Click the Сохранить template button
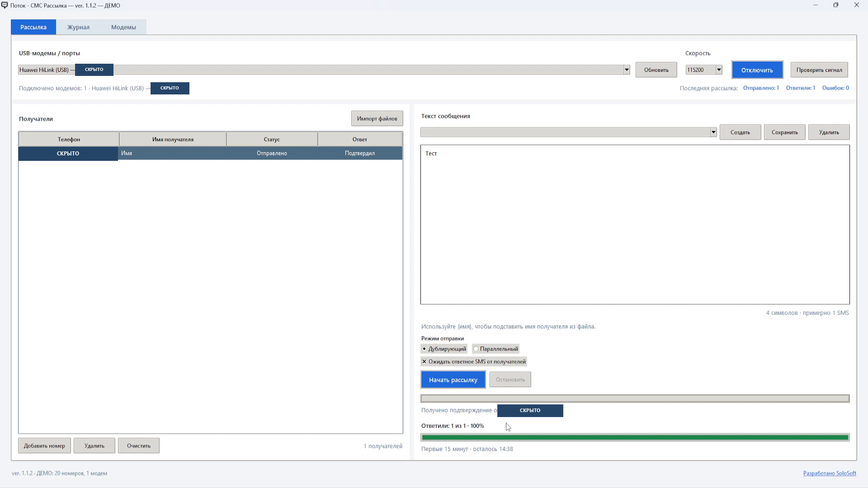Image resolution: width=868 pixels, height=488 pixels. coord(784,132)
